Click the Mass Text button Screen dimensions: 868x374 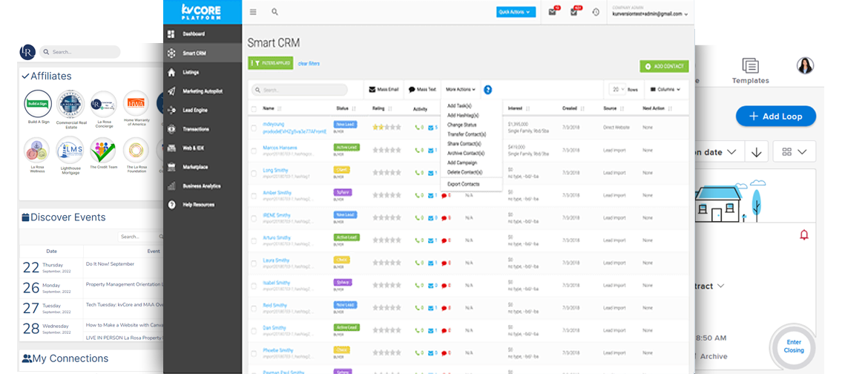(x=423, y=89)
